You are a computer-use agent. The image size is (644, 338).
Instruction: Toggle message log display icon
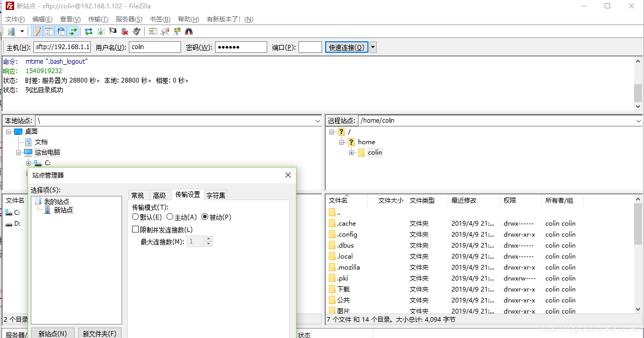(37, 31)
